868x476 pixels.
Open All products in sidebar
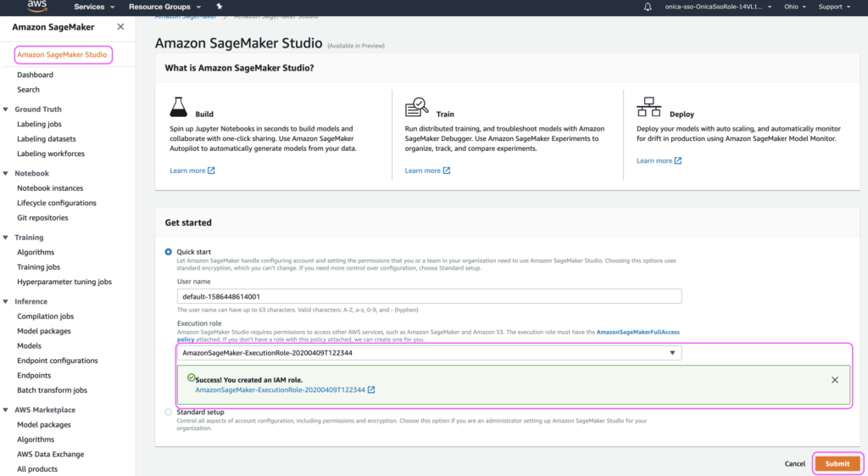(37, 469)
